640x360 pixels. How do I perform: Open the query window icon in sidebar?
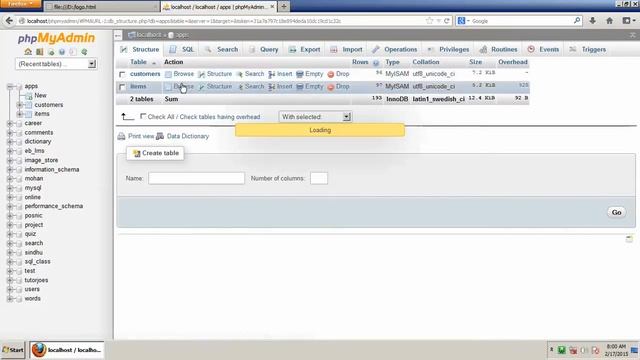(51, 52)
